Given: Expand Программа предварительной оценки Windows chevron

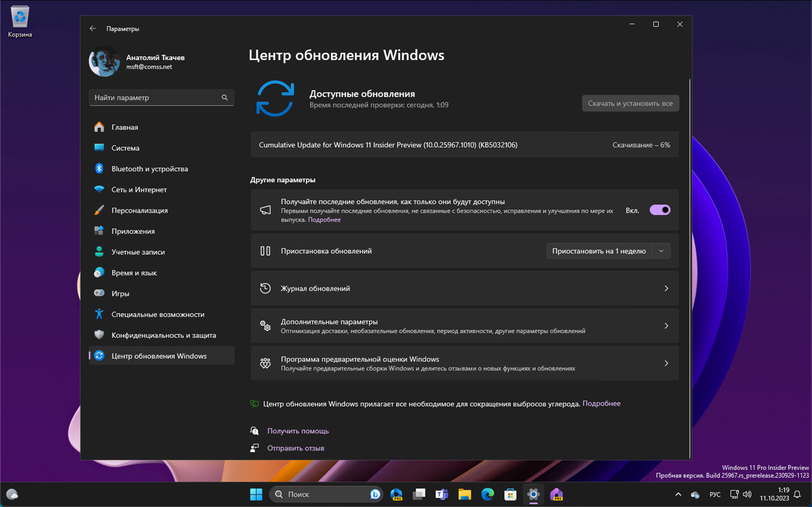Looking at the screenshot, I should (666, 363).
